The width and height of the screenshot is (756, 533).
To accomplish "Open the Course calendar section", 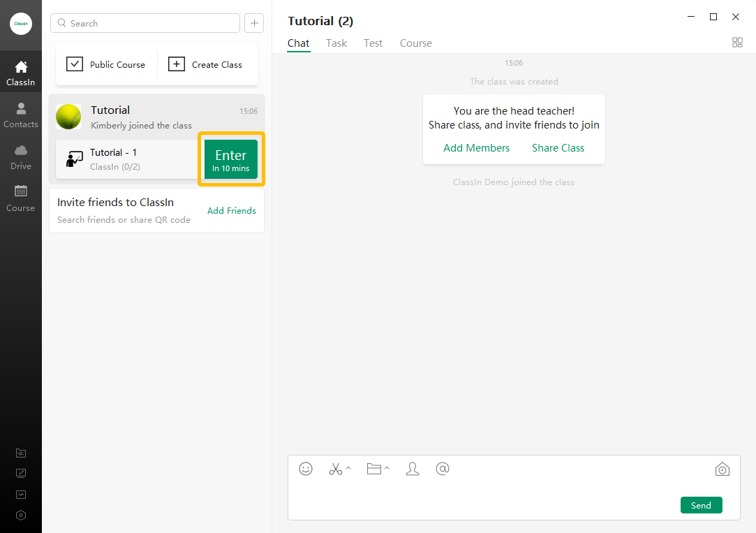I will [x=21, y=198].
